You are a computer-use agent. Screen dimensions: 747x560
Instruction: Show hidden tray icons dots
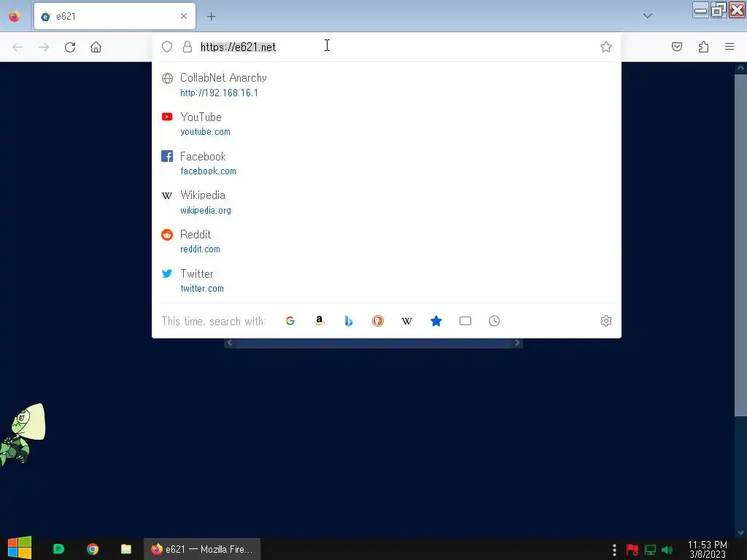[614, 550]
